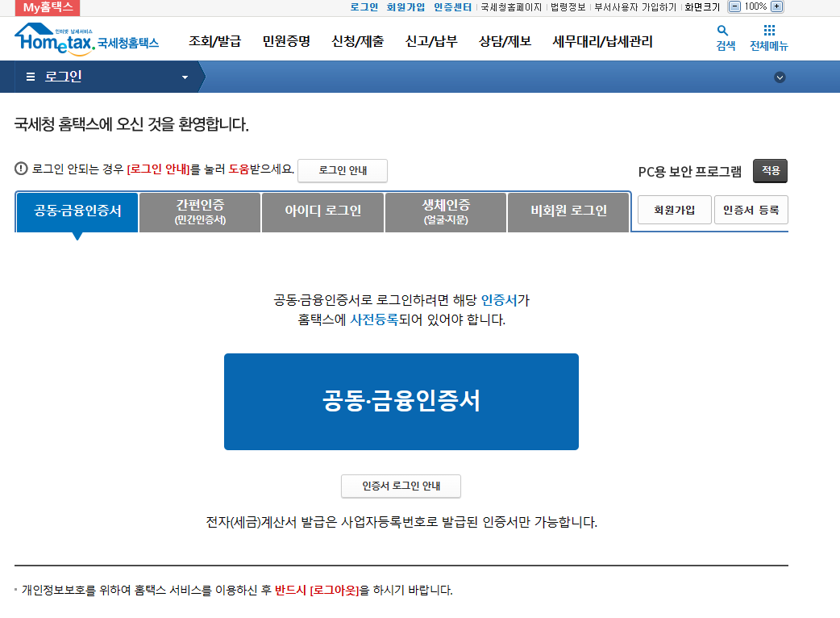Viewport: 840px width, 618px height.
Task: Select the 공동·금융인증서 tab
Action: click(x=77, y=211)
